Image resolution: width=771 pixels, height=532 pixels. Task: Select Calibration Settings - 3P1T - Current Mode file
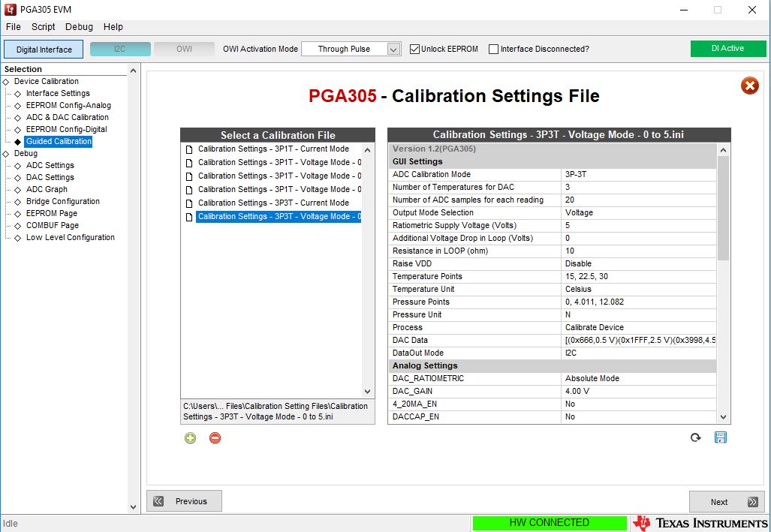[273, 149]
